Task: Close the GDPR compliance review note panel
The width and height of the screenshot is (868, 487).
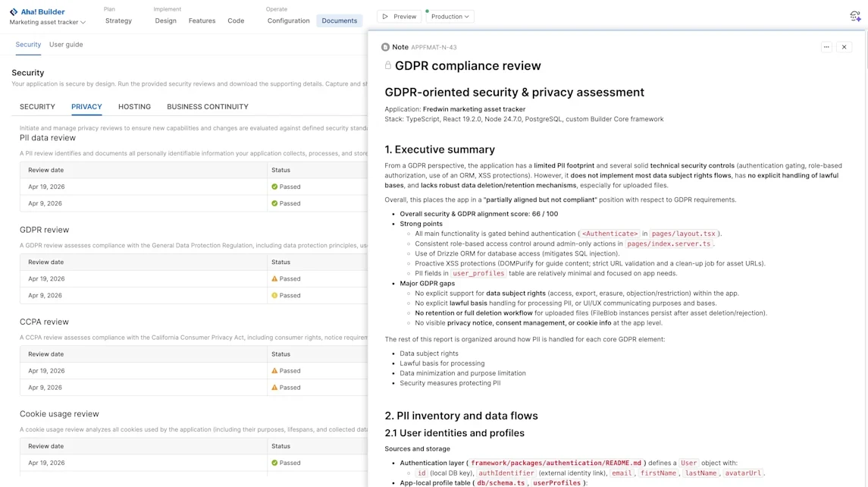Action: (844, 47)
